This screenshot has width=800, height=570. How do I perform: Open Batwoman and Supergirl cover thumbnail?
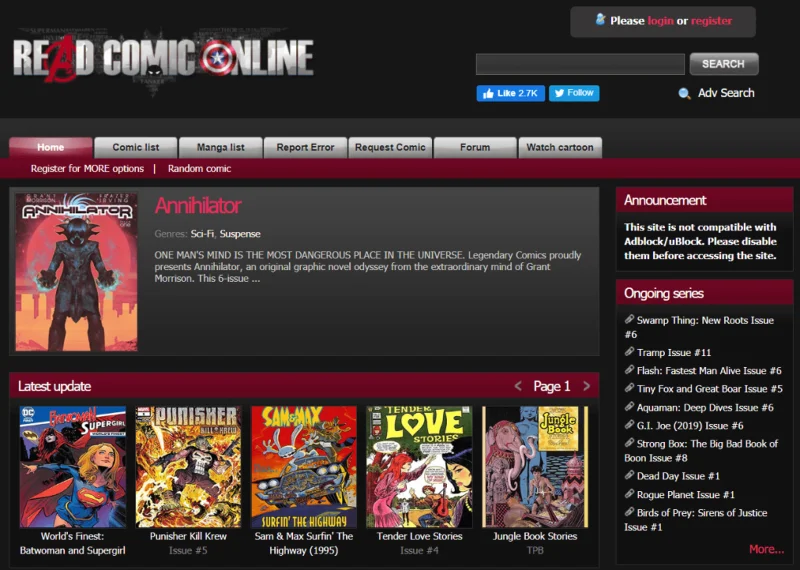tap(72, 466)
